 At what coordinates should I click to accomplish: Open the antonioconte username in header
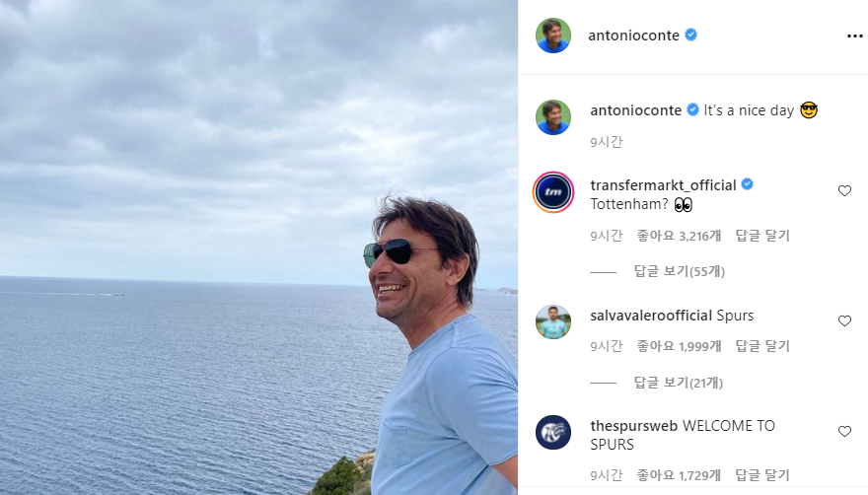[633, 35]
